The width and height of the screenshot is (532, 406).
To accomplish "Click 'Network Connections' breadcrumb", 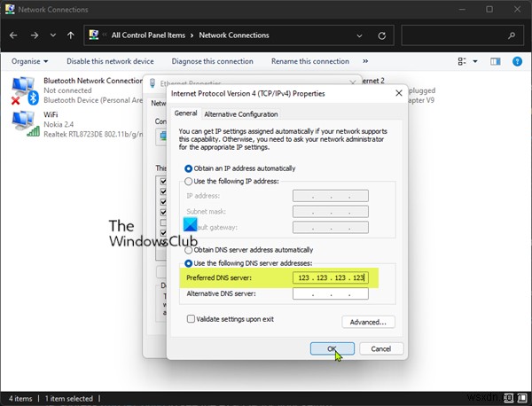I will click(x=234, y=35).
